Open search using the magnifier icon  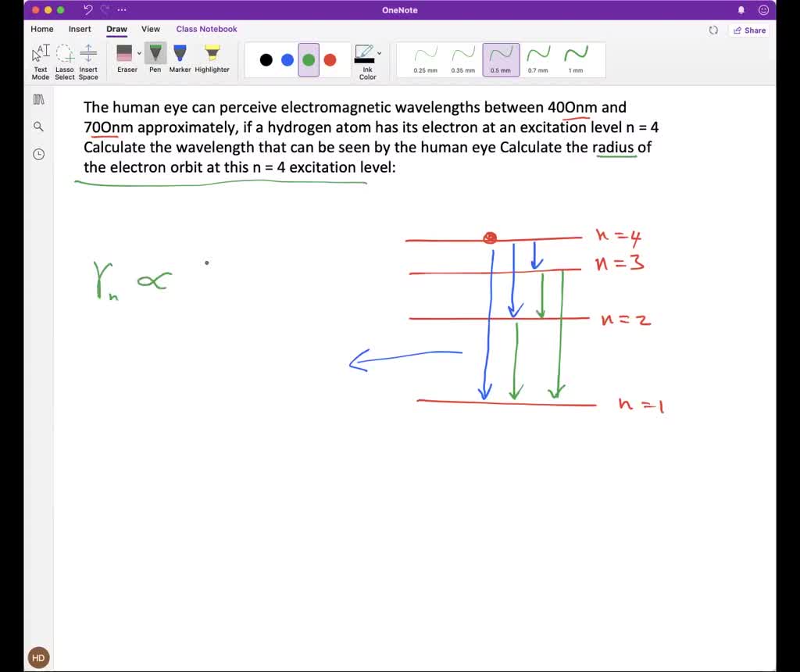point(38,127)
